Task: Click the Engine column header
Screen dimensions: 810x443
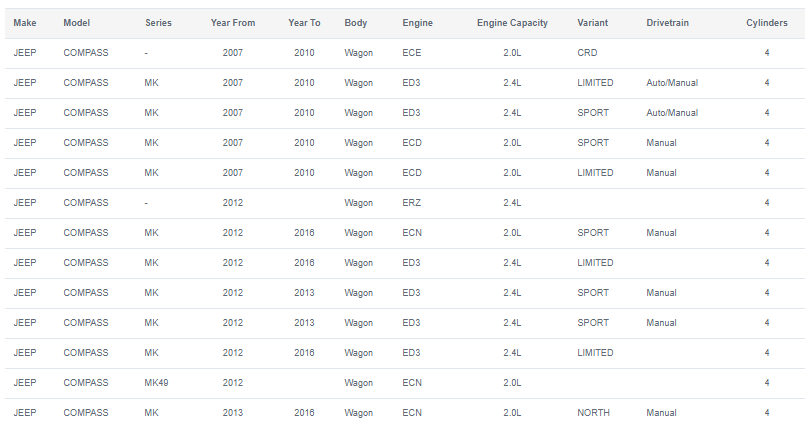Action: tap(417, 23)
